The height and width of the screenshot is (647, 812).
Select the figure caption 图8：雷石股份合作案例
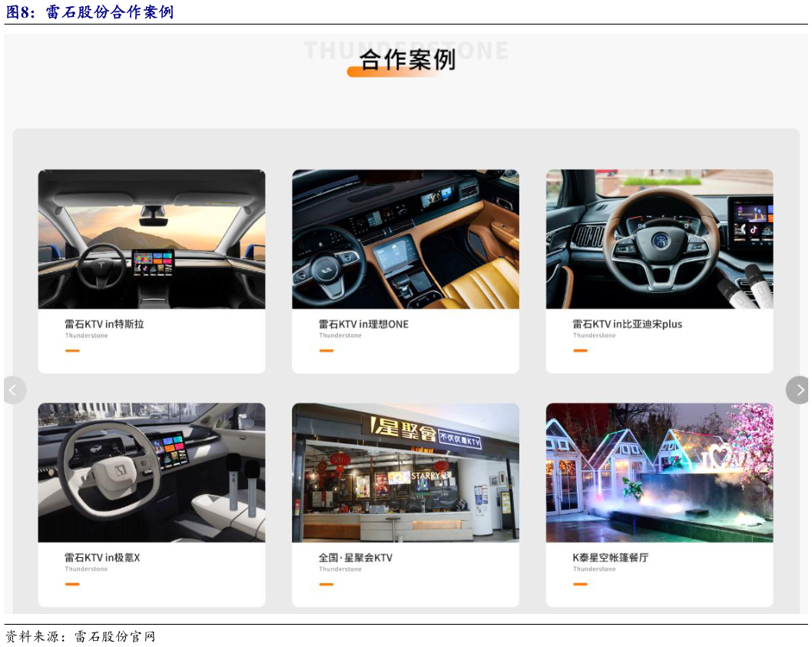tap(90, 12)
